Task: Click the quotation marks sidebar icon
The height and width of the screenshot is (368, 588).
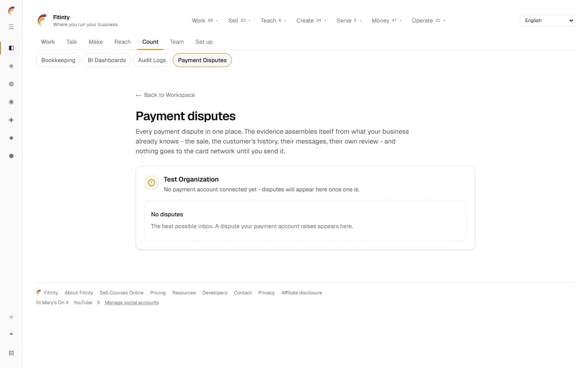Action: 11,334
